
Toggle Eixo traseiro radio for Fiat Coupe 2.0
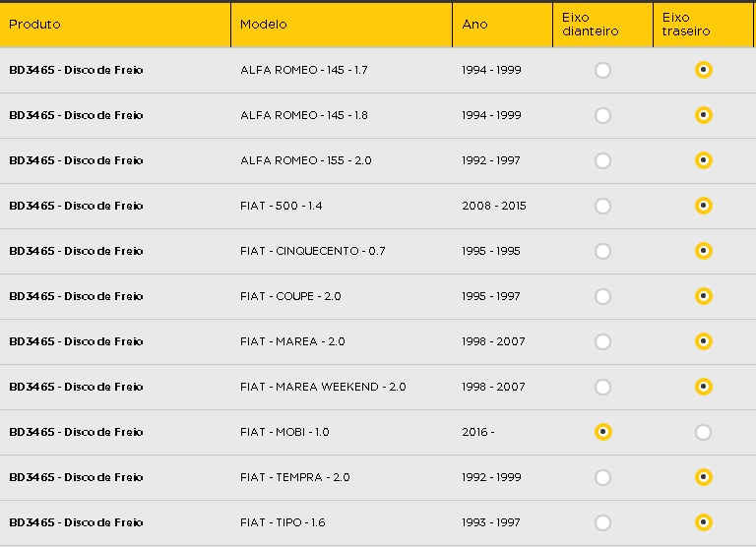pyautogui.click(x=704, y=296)
